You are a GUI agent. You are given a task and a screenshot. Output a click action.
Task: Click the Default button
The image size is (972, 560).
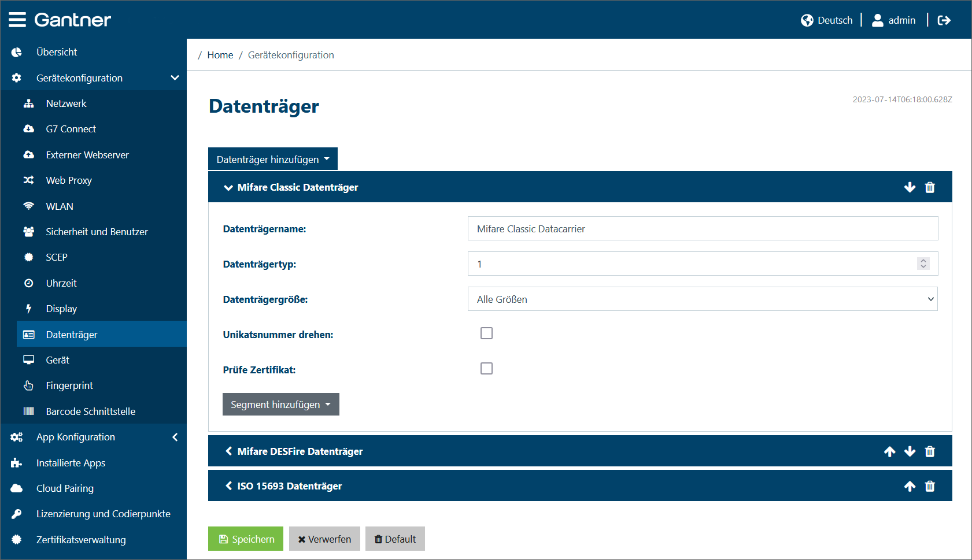point(395,539)
